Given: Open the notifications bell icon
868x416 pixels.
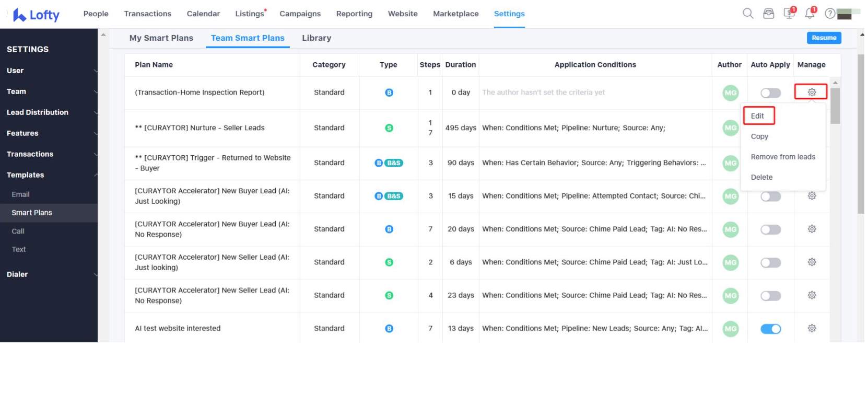Looking at the screenshot, I should (x=810, y=14).
